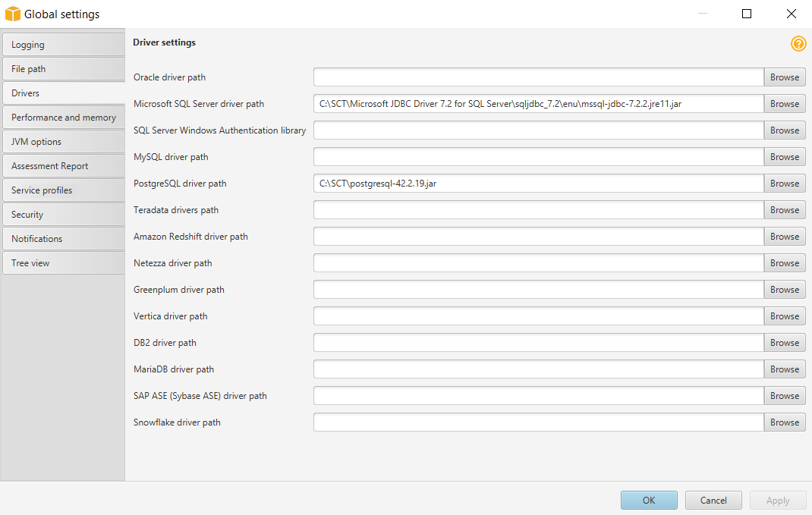The width and height of the screenshot is (812, 515).
Task: Confirm settings with the OK button
Action: tap(648, 501)
